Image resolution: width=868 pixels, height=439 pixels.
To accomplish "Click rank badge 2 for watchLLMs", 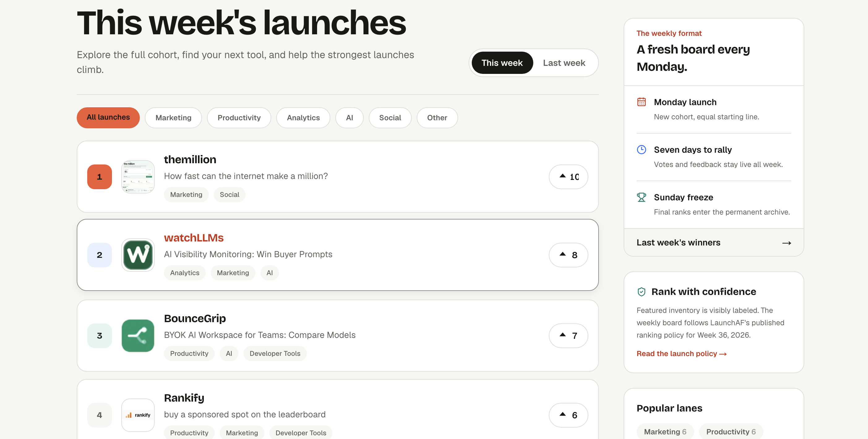I will pyautogui.click(x=99, y=255).
